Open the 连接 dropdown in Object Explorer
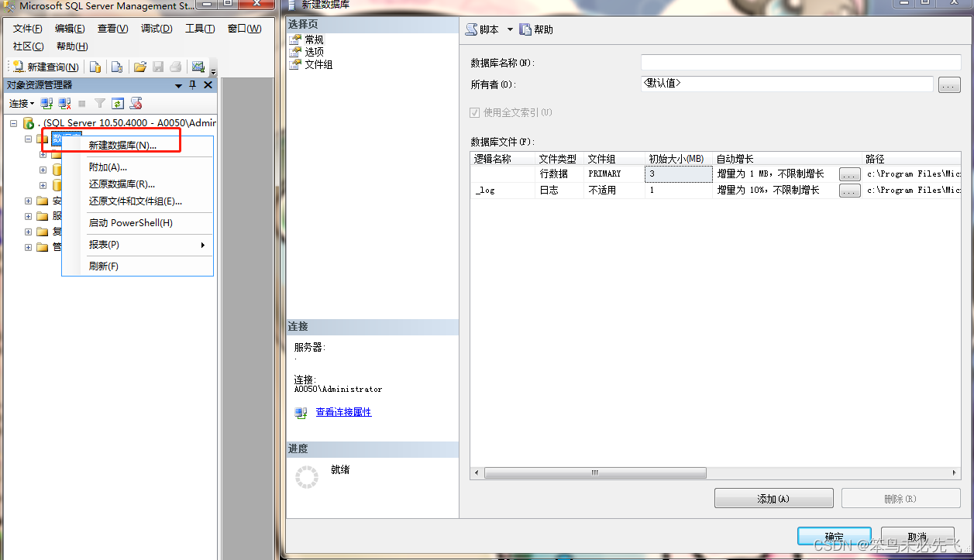The height and width of the screenshot is (560, 974). 22,103
